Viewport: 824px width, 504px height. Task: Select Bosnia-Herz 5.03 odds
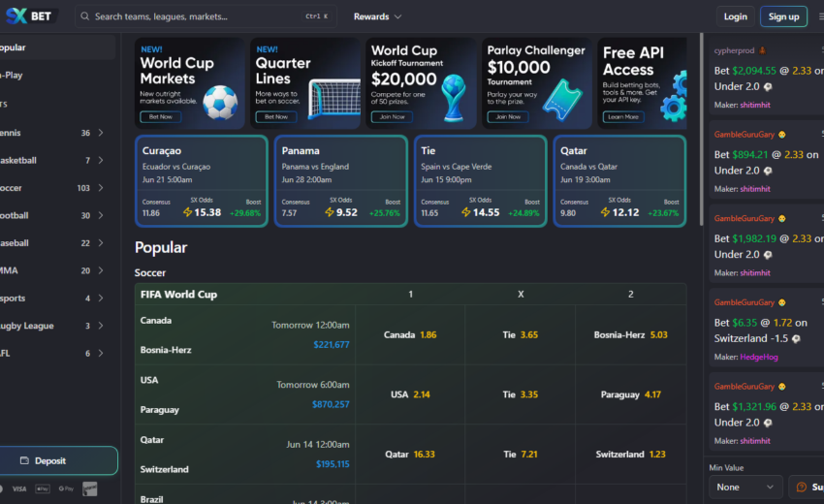pos(631,334)
